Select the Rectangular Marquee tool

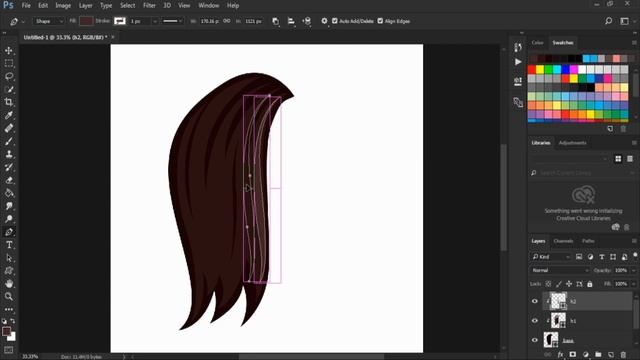tap(9, 63)
